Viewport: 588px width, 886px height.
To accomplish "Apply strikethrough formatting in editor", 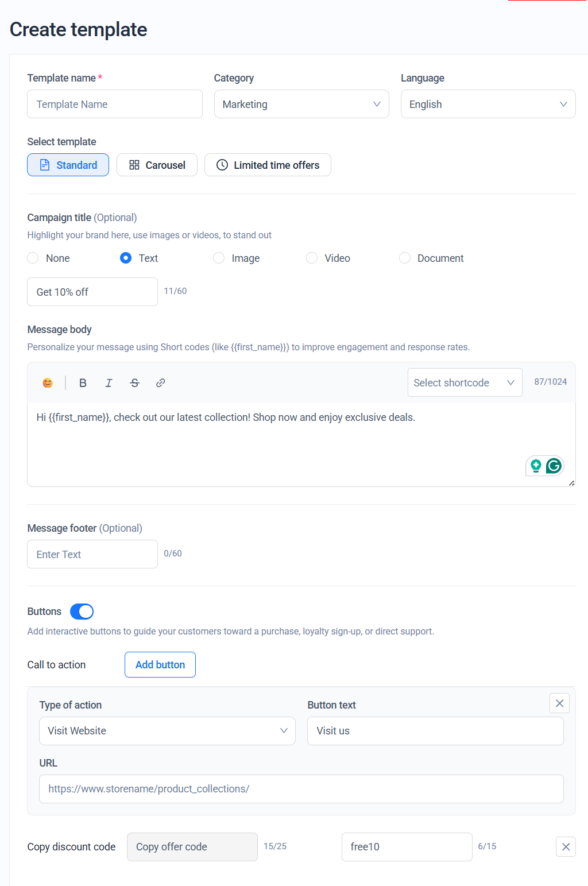I will point(134,383).
